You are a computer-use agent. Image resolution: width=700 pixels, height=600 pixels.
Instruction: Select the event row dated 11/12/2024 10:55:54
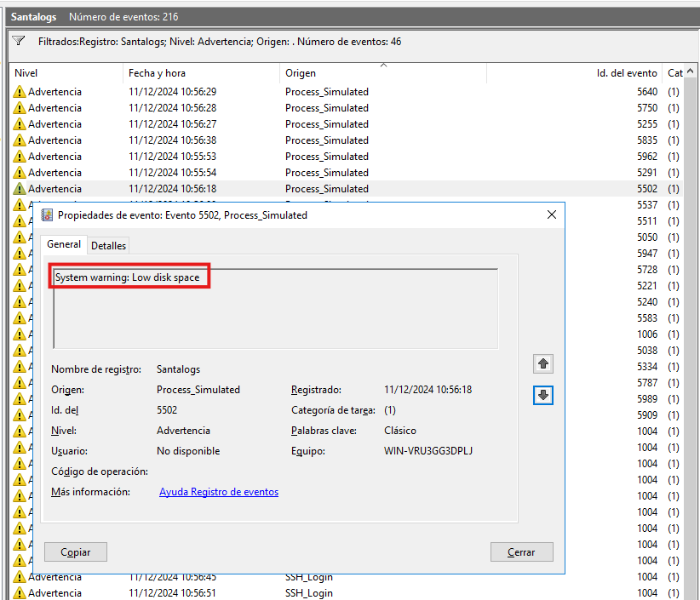tap(346, 173)
